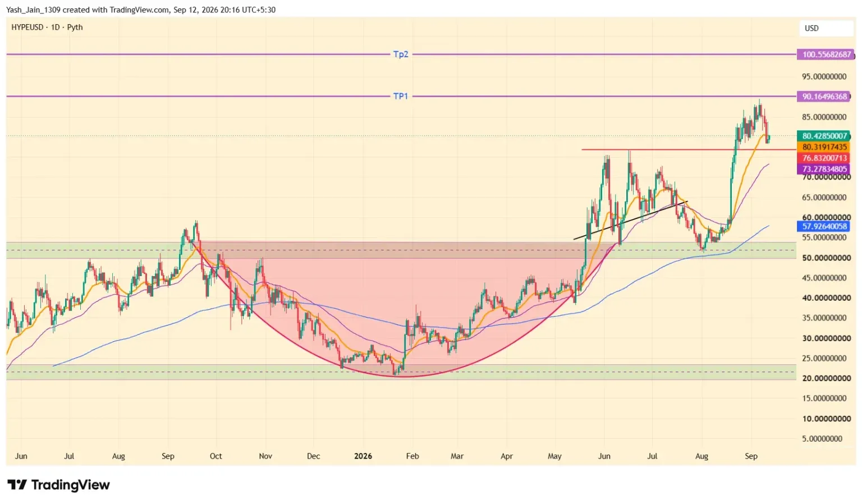The height and width of the screenshot is (504, 862).
Task: Click the Jun label at left end of time axis
Action: point(21,456)
